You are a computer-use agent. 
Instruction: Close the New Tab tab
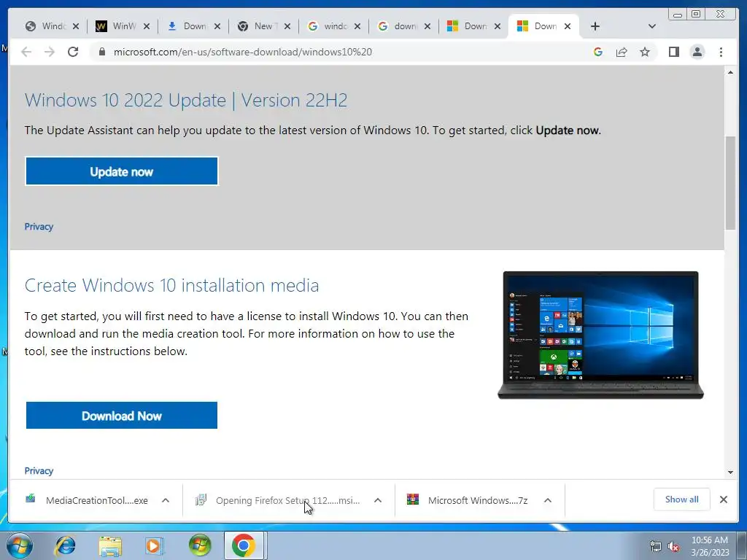point(287,27)
